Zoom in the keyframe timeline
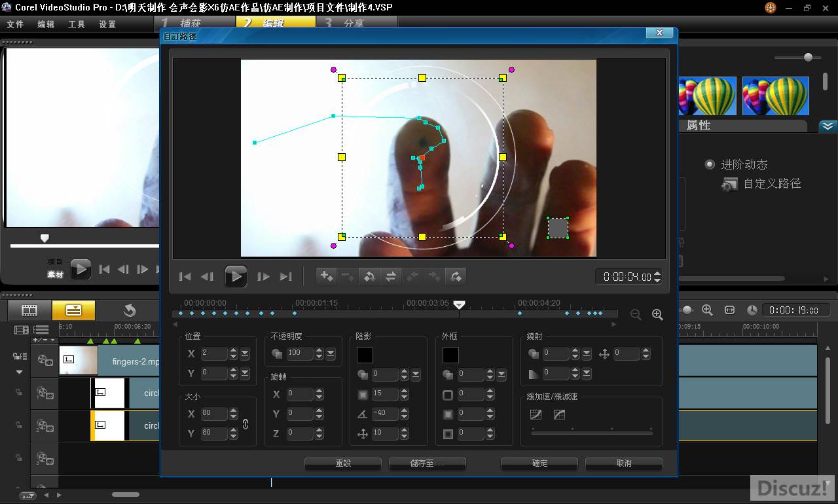Viewport: 838px width, 504px height. coord(657,315)
